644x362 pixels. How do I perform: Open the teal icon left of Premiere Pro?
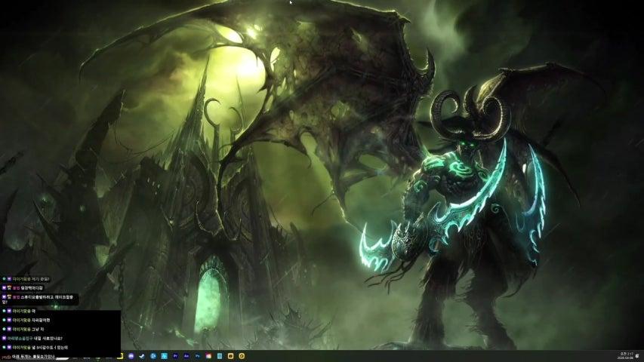click(164, 355)
